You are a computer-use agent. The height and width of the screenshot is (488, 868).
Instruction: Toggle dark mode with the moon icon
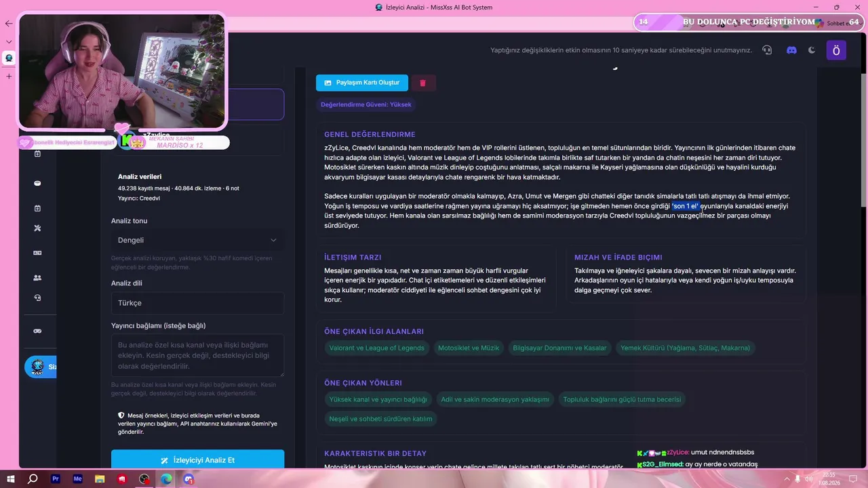click(812, 50)
